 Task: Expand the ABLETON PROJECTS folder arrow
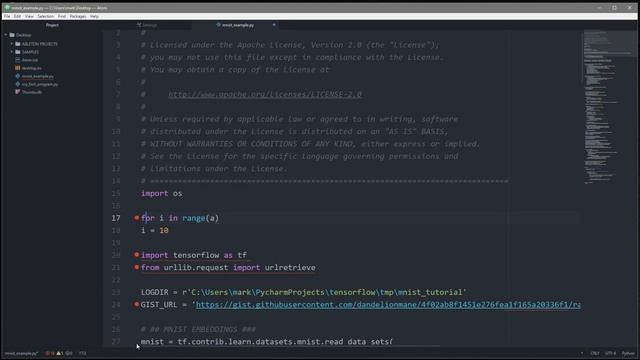pos(12,44)
